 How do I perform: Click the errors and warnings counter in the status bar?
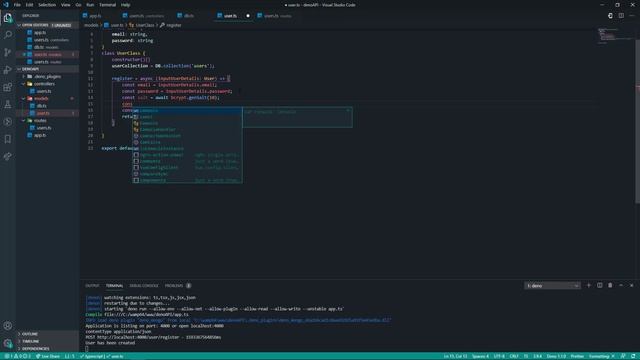pos(18,356)
